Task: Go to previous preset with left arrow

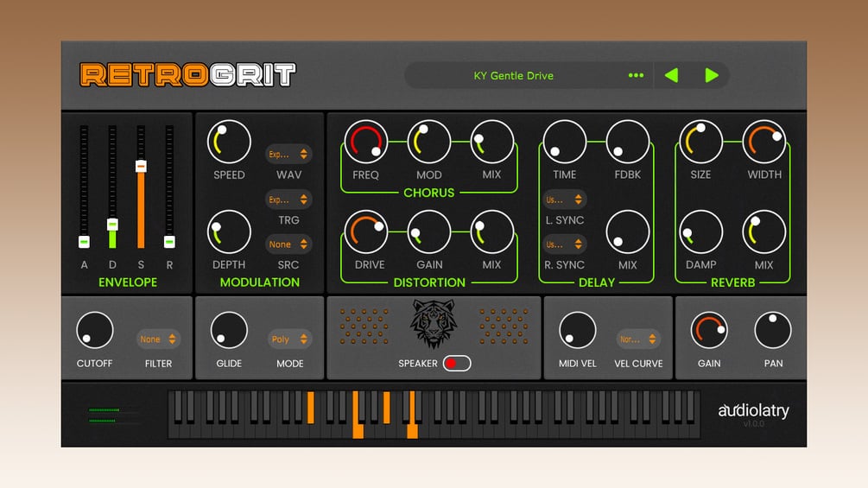Action: tap(671, 75)
